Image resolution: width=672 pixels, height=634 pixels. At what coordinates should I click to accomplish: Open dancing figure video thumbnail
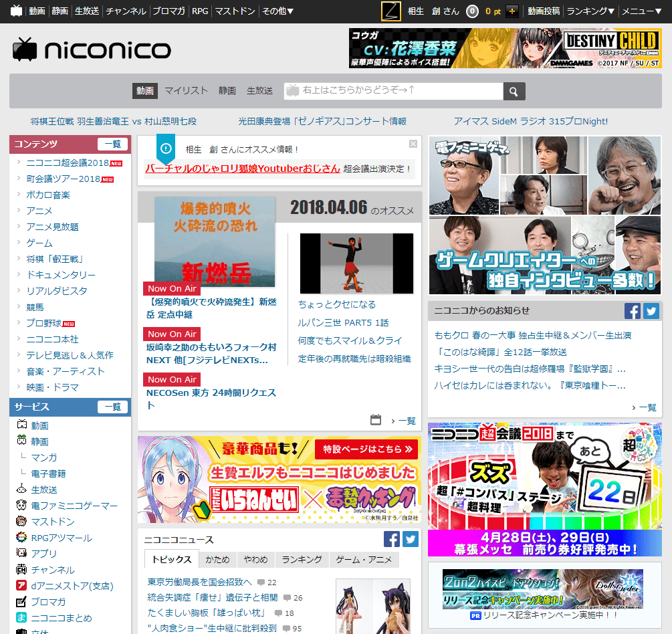coord(356,263)
